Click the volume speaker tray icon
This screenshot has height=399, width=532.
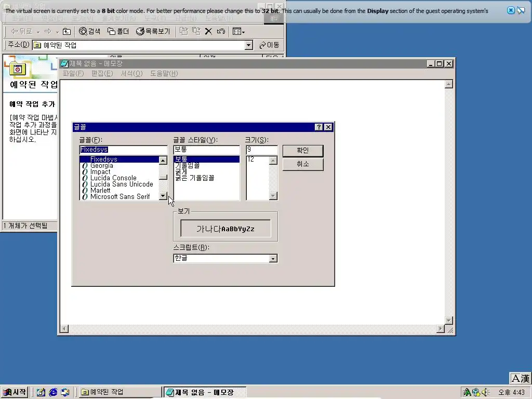(486, 392)
